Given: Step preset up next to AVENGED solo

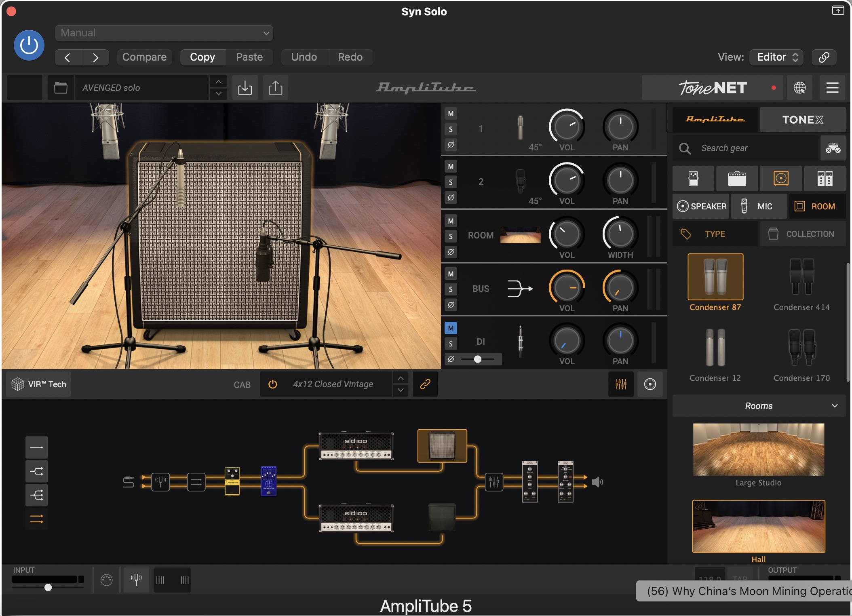Looking at the screenshot, I should (x=218, y=82).
